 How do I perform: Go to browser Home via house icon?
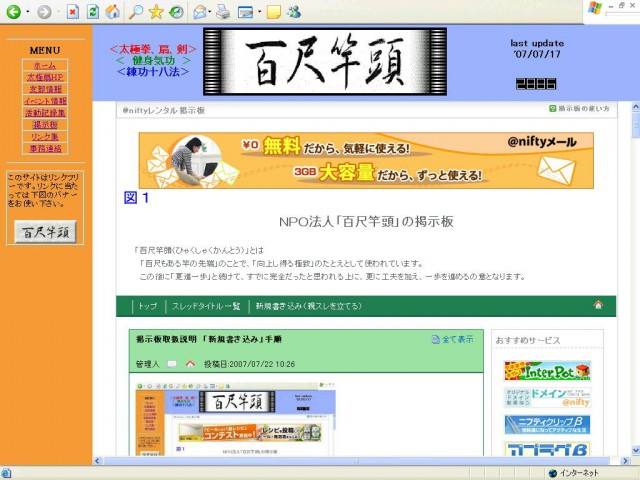(x=112, y=12)
